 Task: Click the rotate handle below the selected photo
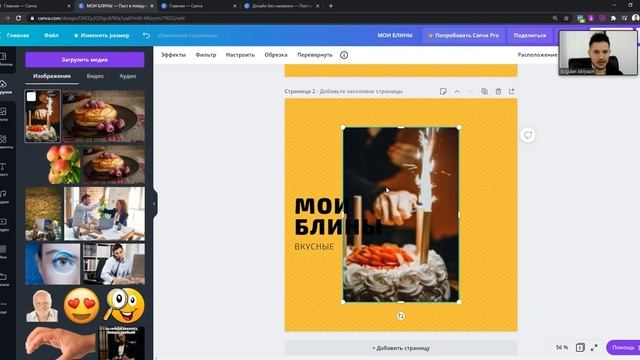point(401,316)
